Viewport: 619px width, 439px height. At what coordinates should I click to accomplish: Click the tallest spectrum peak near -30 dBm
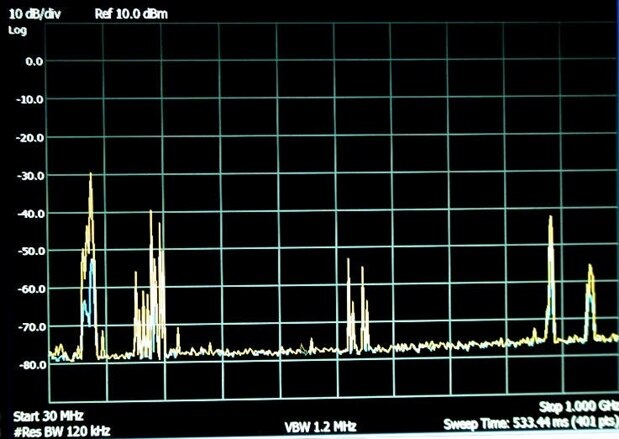coord(91,176)
